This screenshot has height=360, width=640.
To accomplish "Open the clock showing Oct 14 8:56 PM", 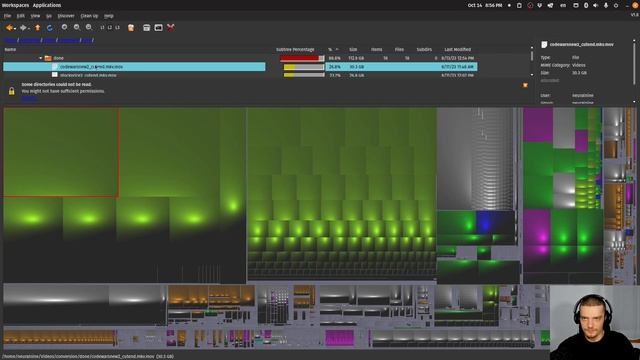I will pos(485,5).
